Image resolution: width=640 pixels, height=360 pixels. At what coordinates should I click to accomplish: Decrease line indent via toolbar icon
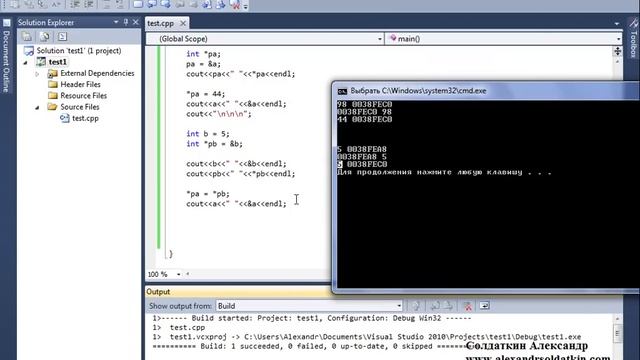pyautogui.click(x=75, y=4)
